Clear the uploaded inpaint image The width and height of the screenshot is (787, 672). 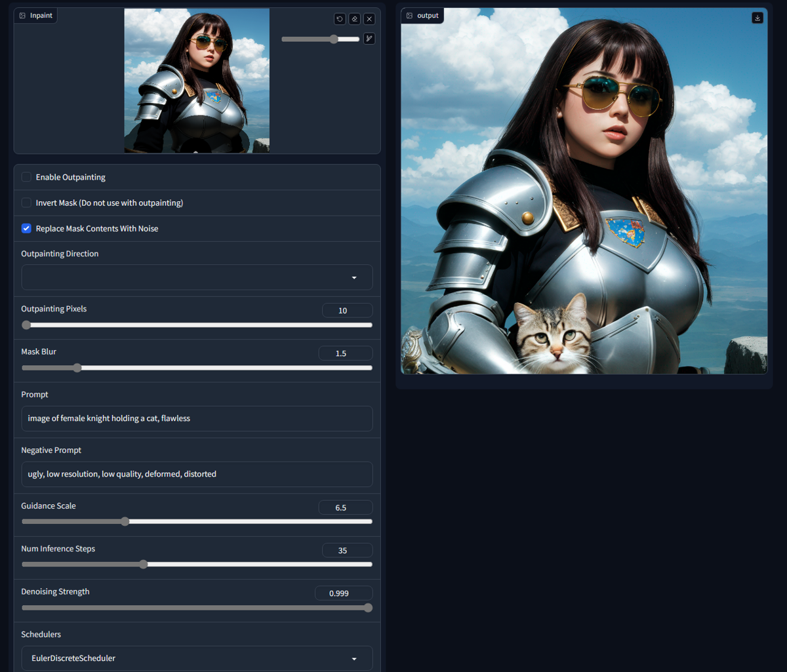tap(369, 19)
